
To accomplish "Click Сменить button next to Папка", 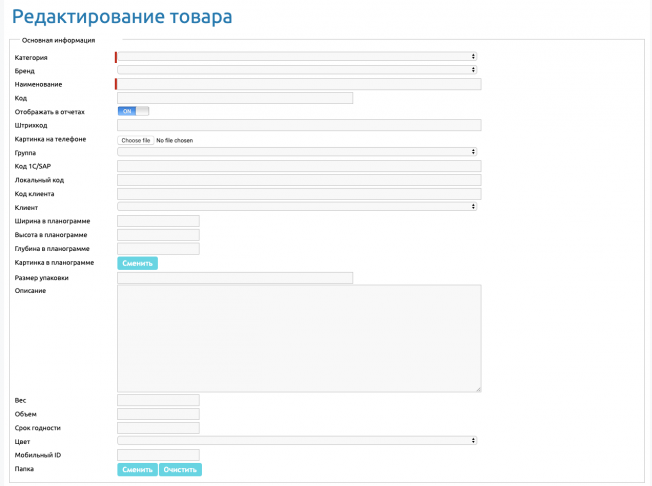I will [x=137, y=469].
